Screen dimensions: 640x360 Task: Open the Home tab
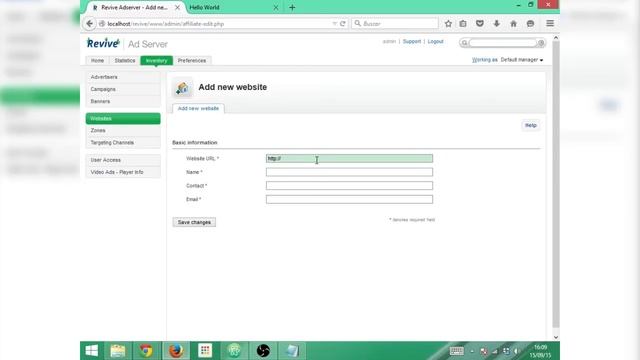[x=97, y=60]
